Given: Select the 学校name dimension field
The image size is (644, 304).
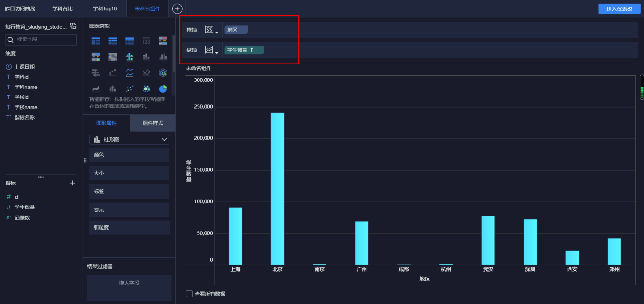Looking at the screenshot, I should [26, 107].
